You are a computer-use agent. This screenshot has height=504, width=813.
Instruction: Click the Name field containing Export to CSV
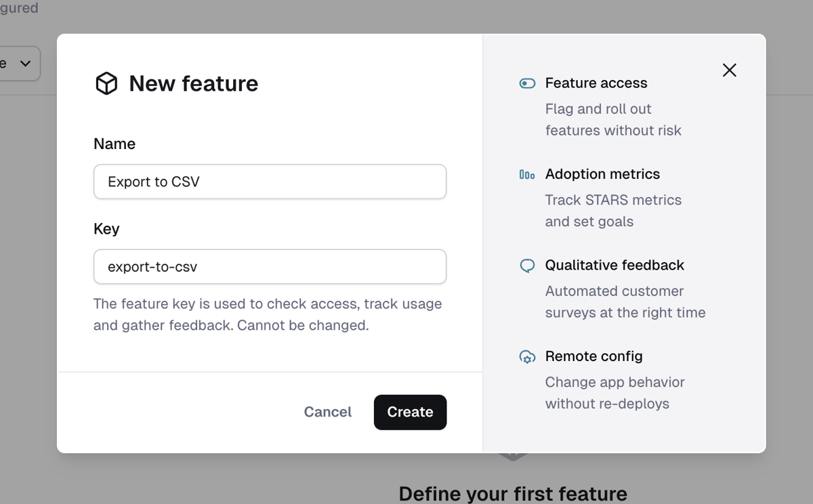(270, 182)
